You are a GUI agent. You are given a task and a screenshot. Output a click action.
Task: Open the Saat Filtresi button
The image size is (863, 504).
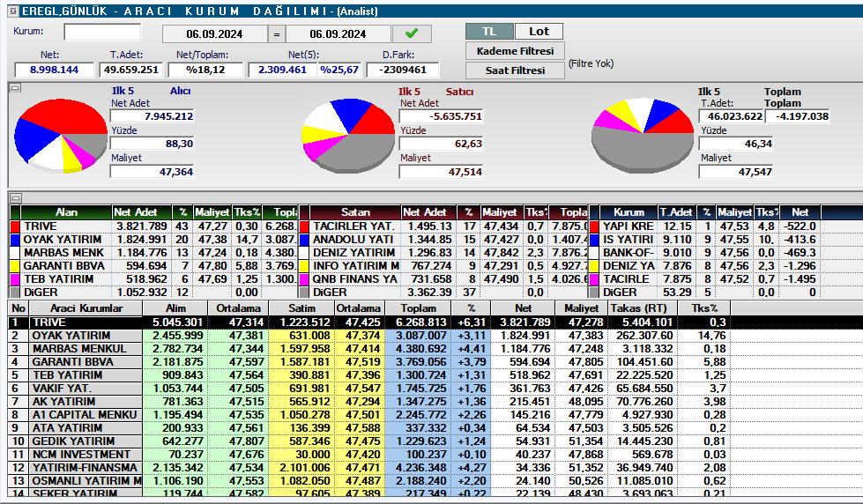click(515, 70)
